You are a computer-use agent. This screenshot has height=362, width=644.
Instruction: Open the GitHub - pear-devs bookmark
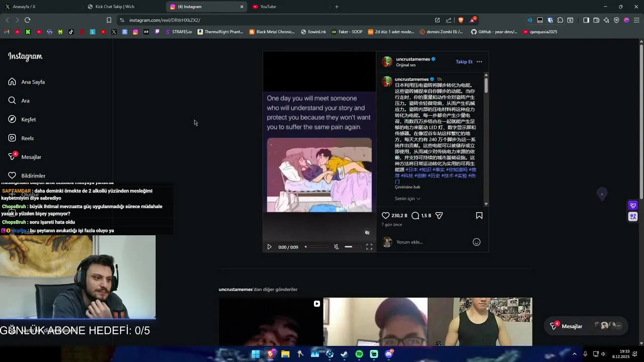494,32
